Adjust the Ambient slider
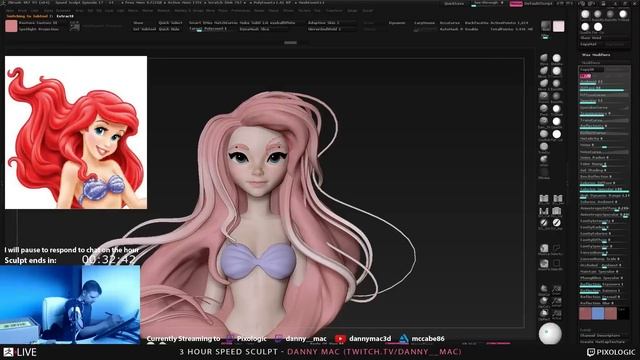This screenshot has width=640, height=360. (604, 82)
